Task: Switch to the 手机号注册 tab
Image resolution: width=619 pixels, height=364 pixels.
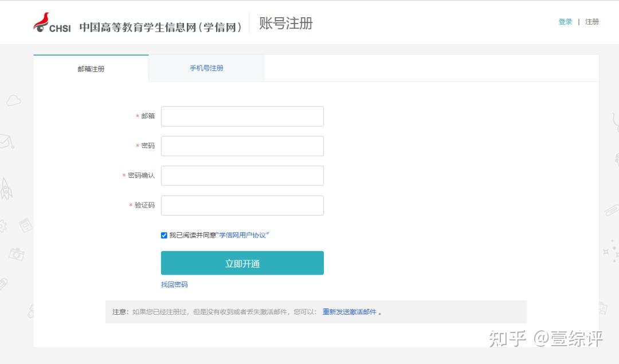Action: (206, 68)
